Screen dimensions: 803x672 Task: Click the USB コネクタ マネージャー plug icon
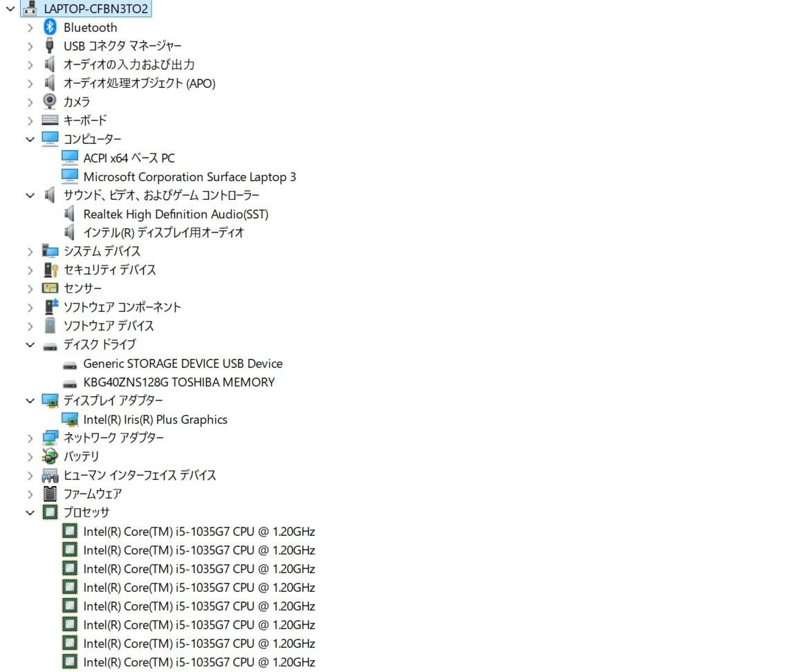(50, 46)
